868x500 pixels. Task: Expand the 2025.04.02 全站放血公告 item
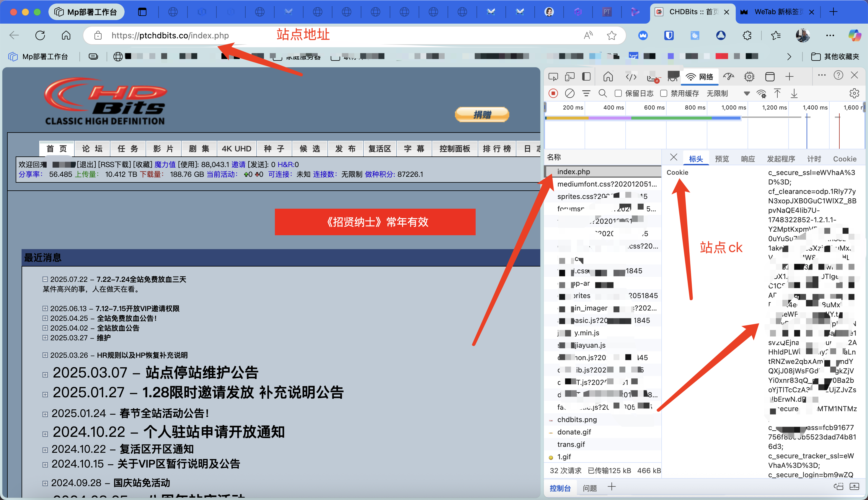click(x=45, y=328)
